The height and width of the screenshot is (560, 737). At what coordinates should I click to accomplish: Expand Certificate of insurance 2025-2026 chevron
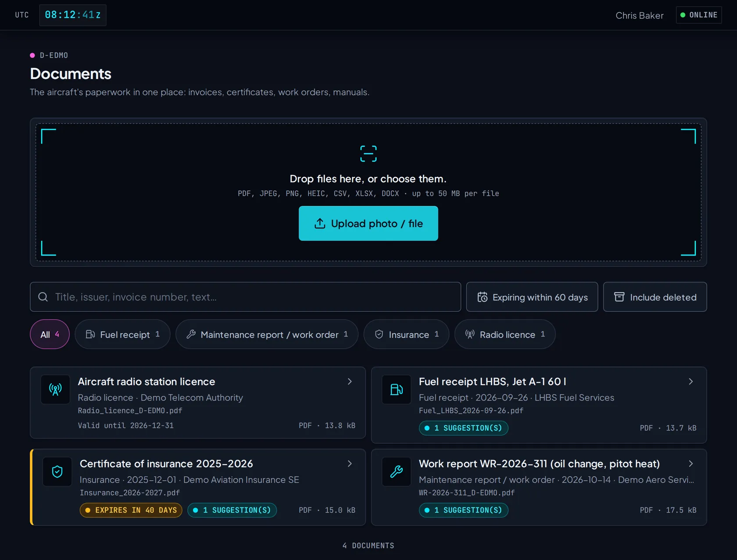(350, 464)
